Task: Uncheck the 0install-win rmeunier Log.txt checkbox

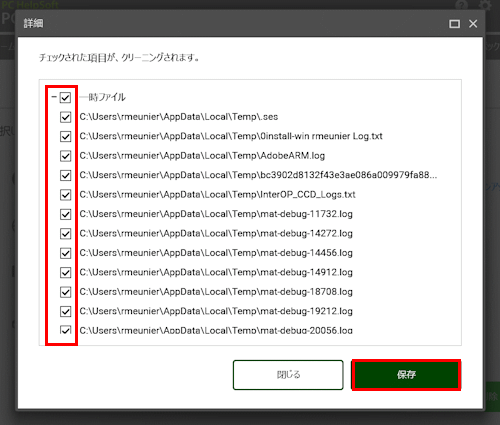Action: coord(65,136)
